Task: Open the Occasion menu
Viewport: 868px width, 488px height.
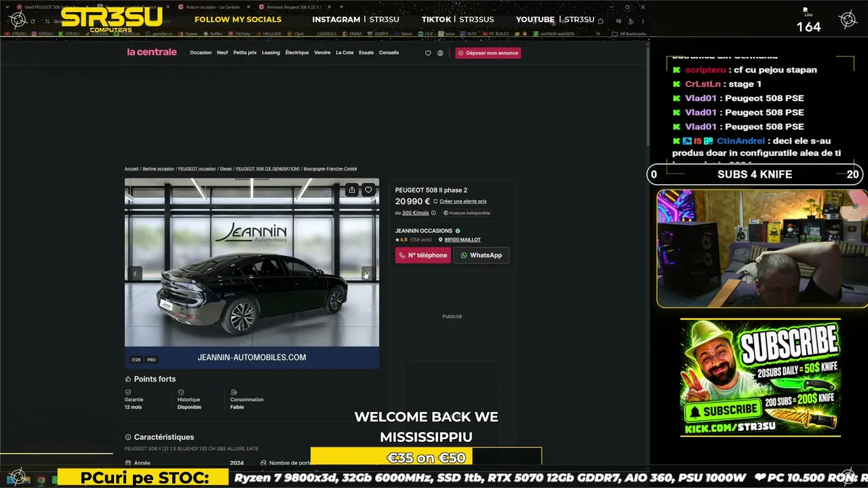Action: point(201,53)
